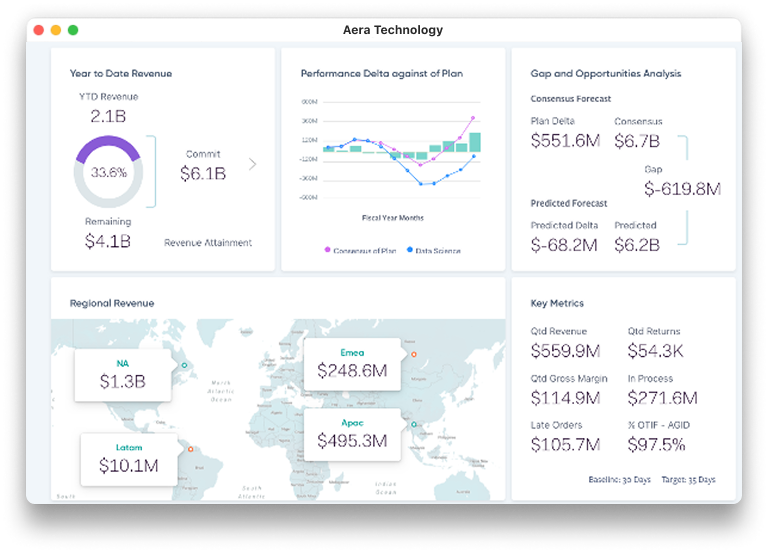The width and height of the screenshot is (768, 552).
Task: Open the chevron arrow next to Commit
Action: (x=252, y=164)
